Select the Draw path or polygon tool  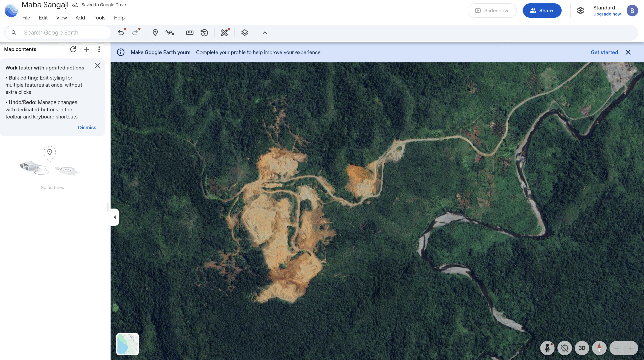(170, 33)
